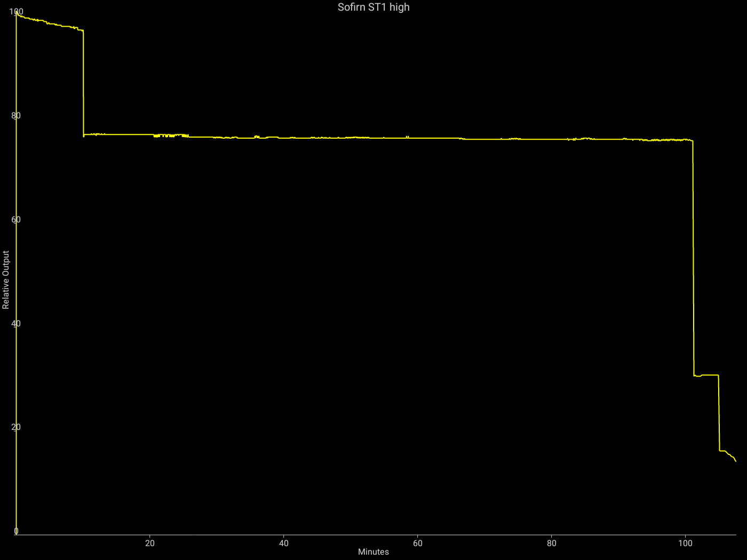Click the 40 tick on the Minutes axis
This screenshot has width=747, height=560.
coord(284,543)
